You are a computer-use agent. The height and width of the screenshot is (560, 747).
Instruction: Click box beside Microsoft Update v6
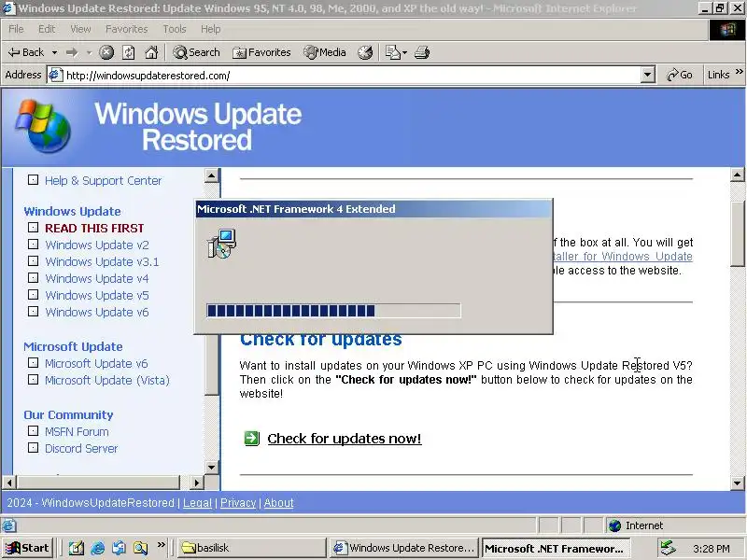[33, 363]
